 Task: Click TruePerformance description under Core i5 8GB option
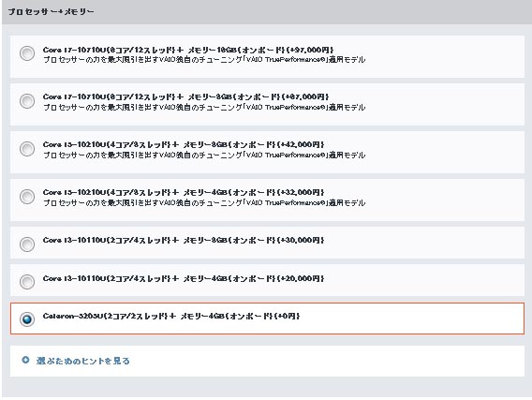(x=204, y=156)
